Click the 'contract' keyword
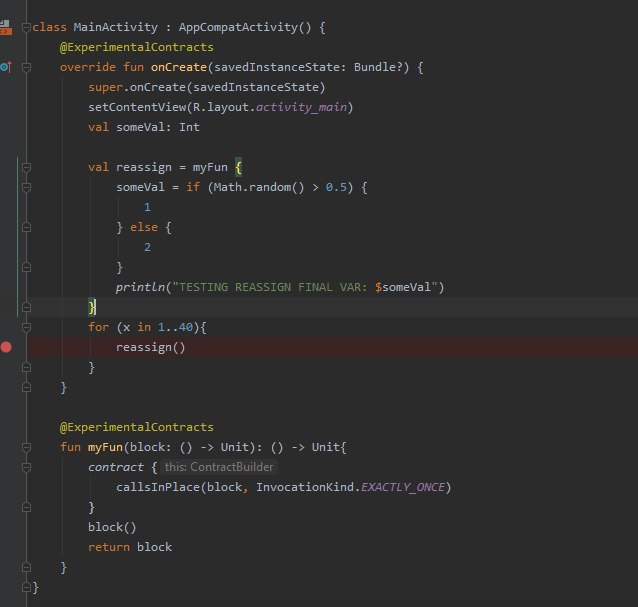This screenshot has width=638, height=607. tap(116, 467)
